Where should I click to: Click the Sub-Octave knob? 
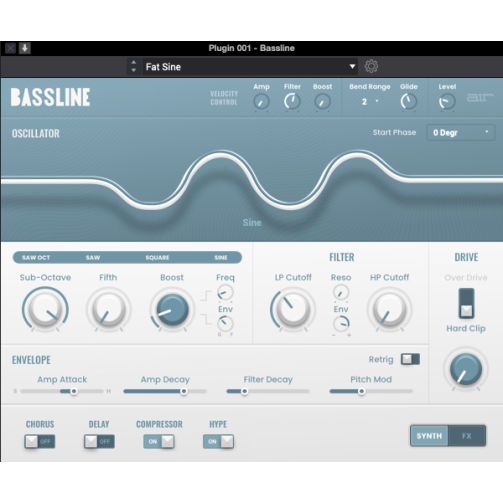[x=45, y=309]
